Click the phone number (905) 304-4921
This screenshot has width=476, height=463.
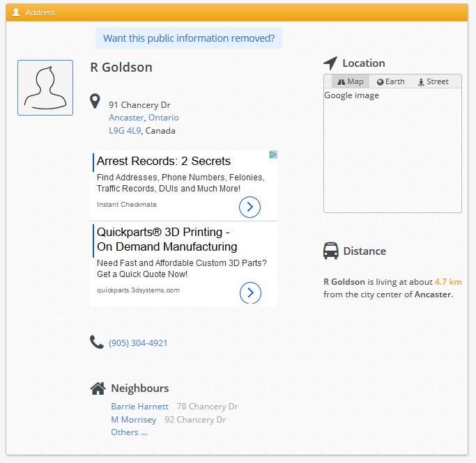(138, 343)
